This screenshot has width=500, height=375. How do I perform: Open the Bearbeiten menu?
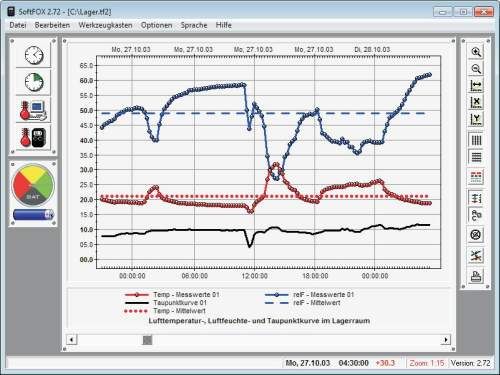click(52, 25)
